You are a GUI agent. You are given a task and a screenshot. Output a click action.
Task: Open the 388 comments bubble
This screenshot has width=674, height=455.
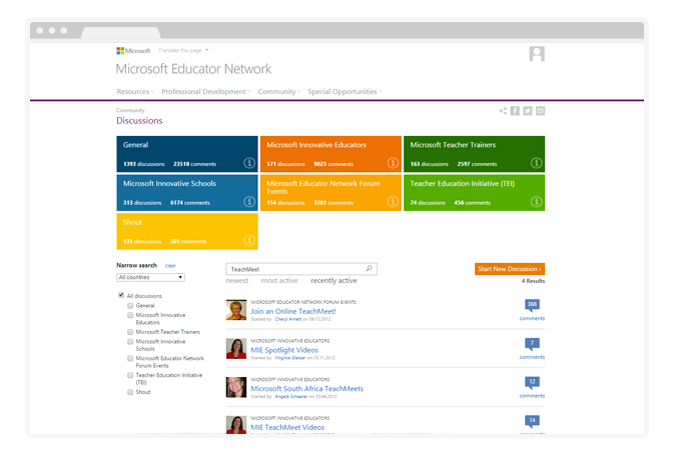(532, 305)
